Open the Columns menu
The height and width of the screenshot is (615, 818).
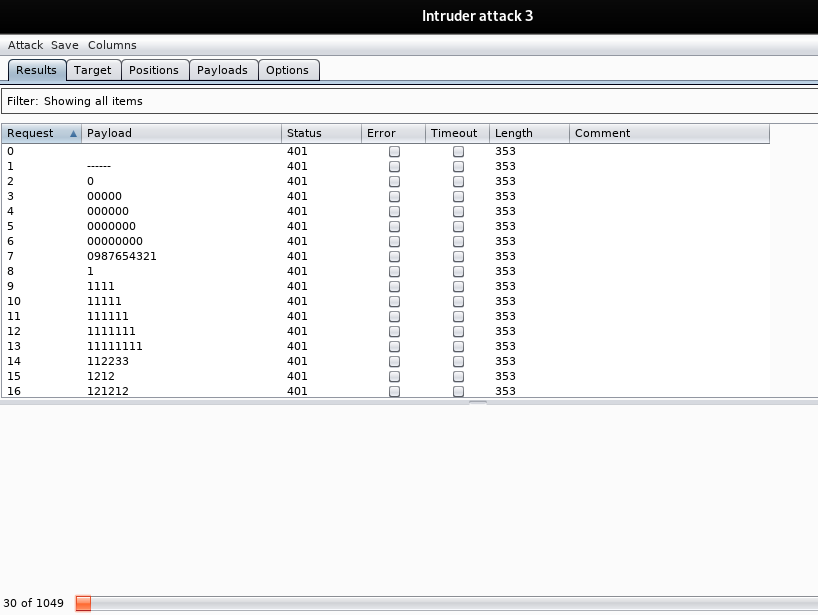coord(112,45)
